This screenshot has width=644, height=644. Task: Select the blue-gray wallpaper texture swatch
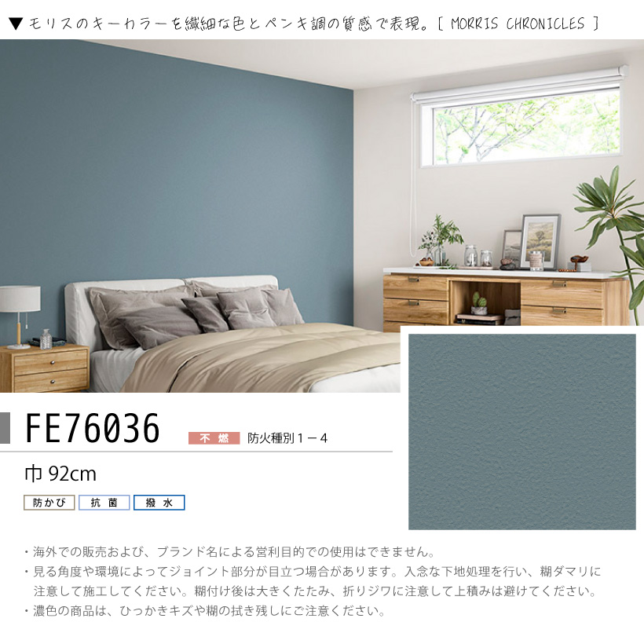coord(522,432)
